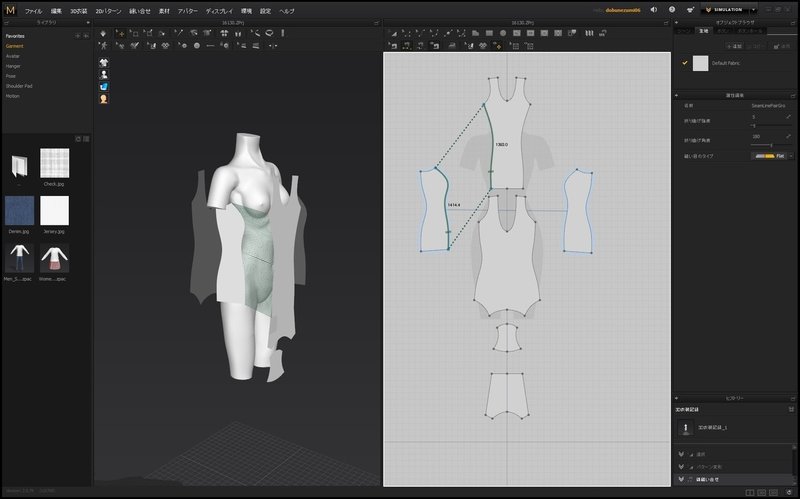Click the Simulate down-arrow icon in 3D toolbar

[x=103, y=33]
